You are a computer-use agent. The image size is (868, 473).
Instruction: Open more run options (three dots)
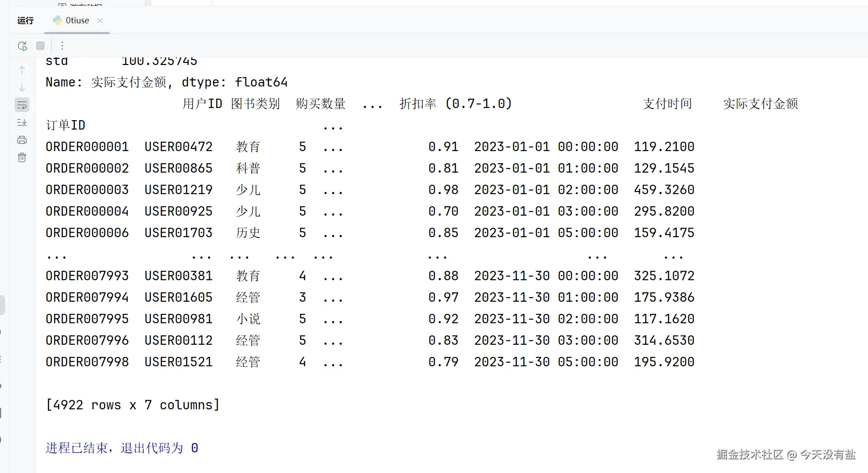tap(62, 46)
